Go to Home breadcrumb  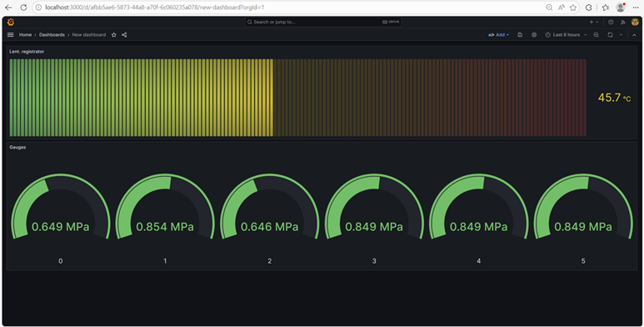tap(25, 35)
